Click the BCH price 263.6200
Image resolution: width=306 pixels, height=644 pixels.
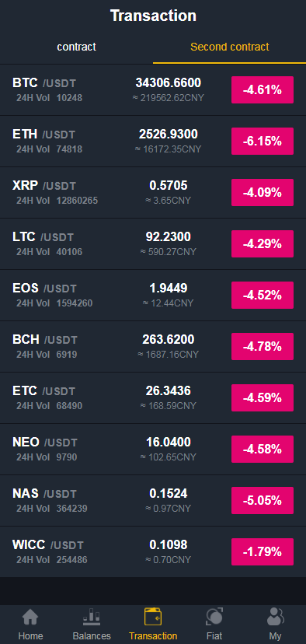coord(169,340)
